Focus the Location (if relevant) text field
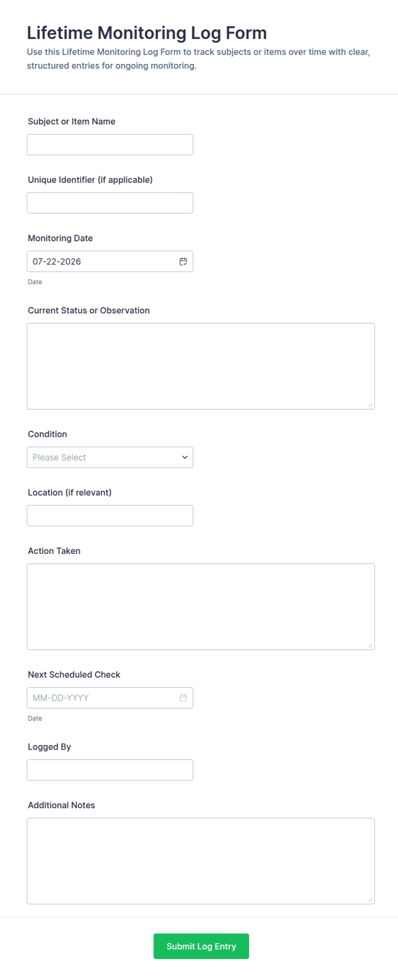 tap(110, 516)
